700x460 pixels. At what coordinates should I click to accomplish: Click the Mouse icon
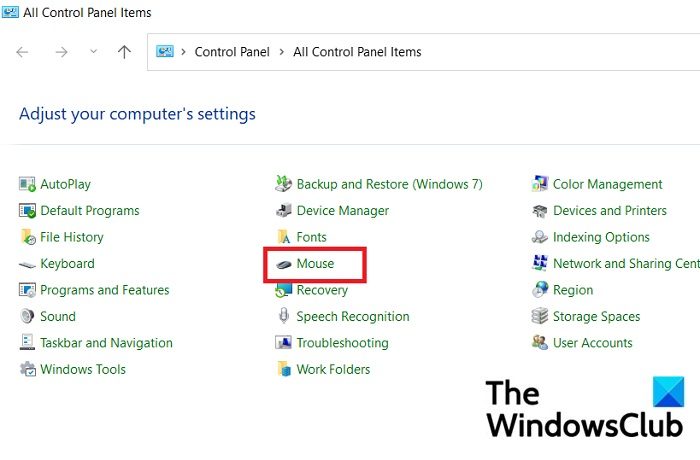pos(284,264)
